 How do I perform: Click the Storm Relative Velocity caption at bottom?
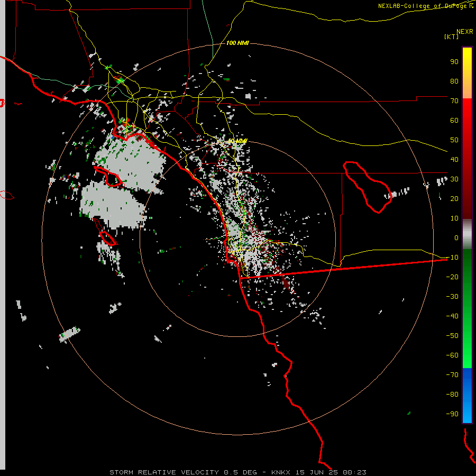237,472
